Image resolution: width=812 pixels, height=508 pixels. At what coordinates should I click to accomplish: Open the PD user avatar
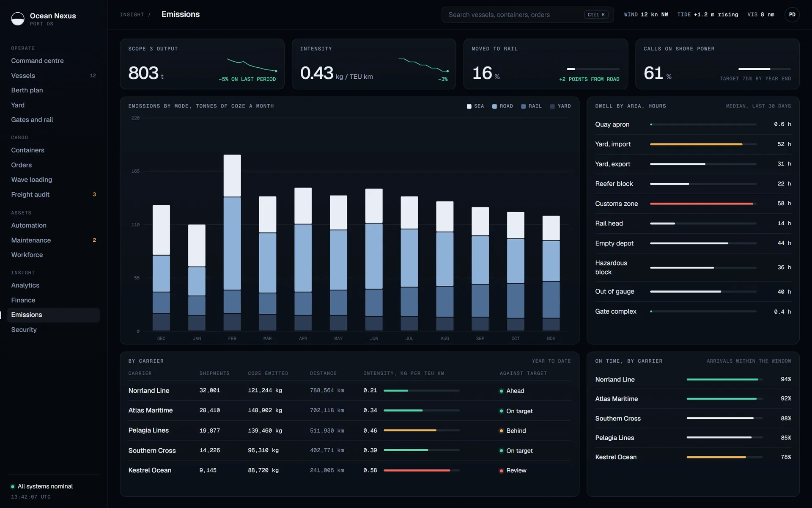(792, 15)
